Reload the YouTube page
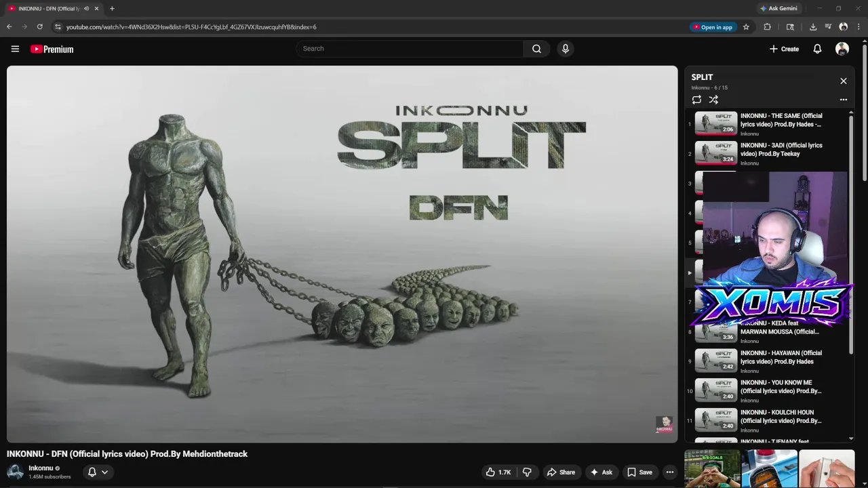 [40, 27]
